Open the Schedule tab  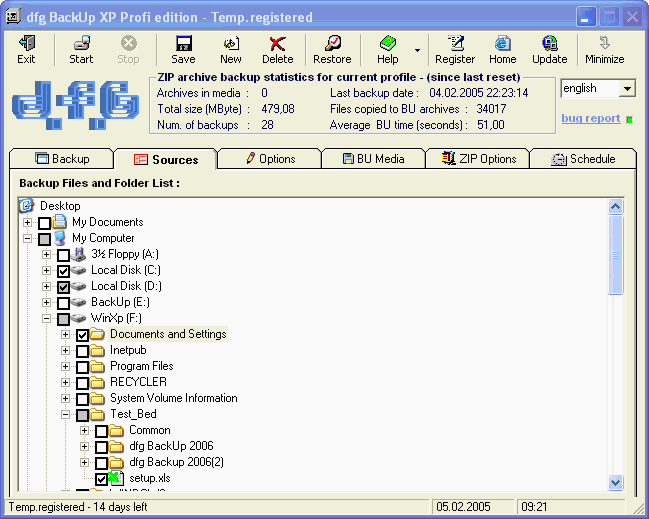click(x=583, y=159)
